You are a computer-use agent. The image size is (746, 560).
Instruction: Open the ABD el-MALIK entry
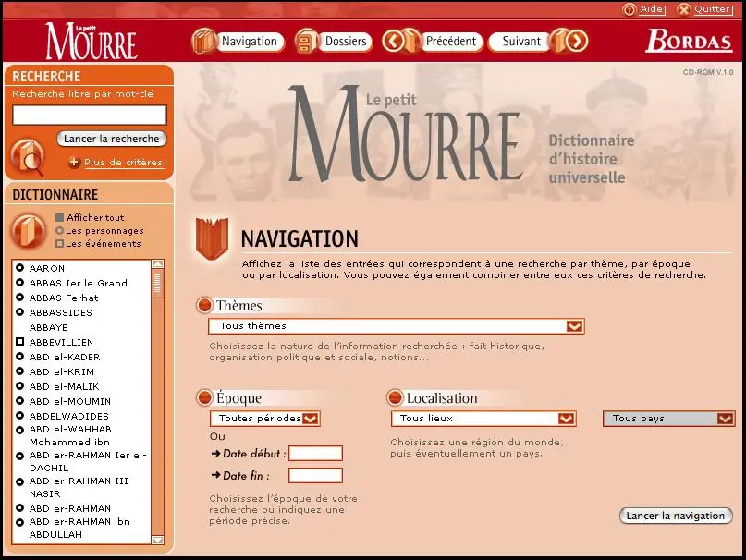[64, 386]
